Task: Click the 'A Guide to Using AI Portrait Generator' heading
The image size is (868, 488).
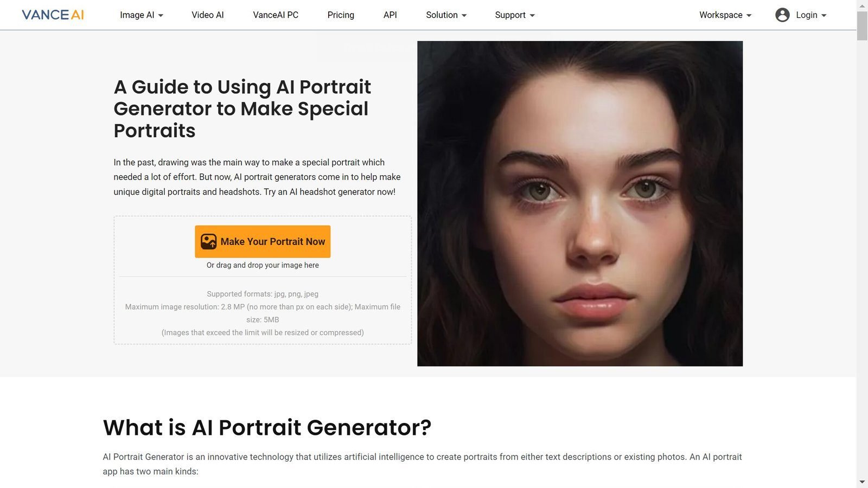Action: [242, 108]
